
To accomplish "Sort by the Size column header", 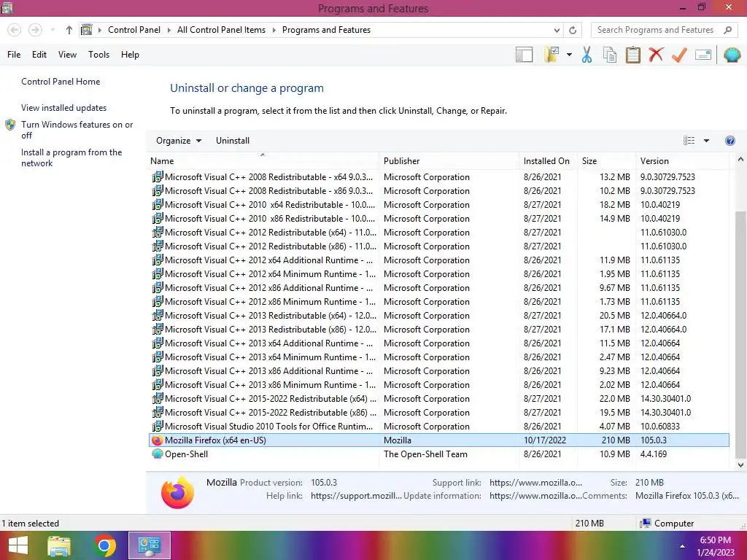I will pos(606,161).
